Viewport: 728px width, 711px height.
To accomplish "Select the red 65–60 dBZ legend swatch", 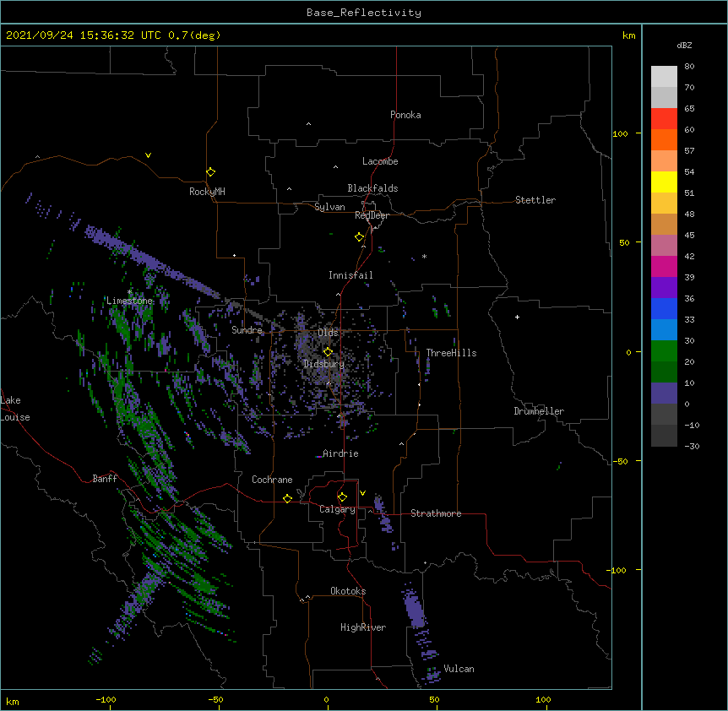I will 664,118.
